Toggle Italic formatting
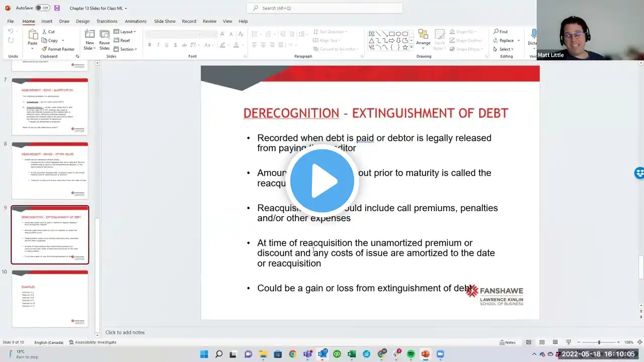Viewport: 644px width, 362px height. [x=158, y=45]
